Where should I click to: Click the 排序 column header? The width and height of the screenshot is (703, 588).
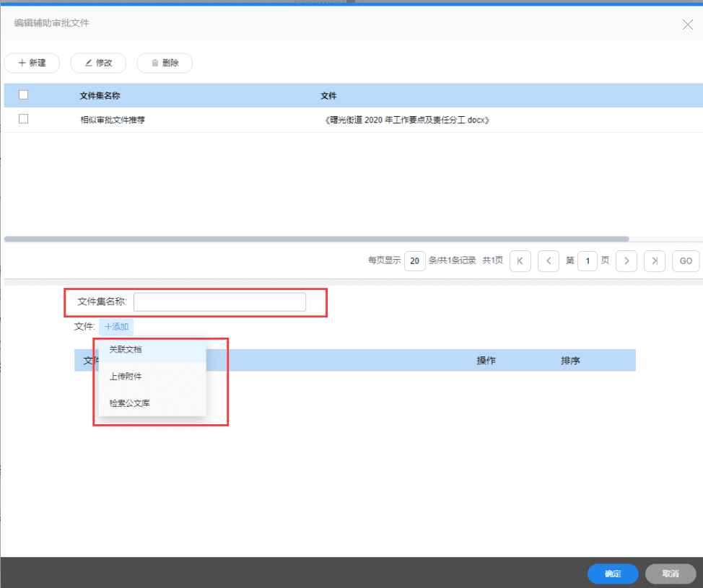pos(570,360)
